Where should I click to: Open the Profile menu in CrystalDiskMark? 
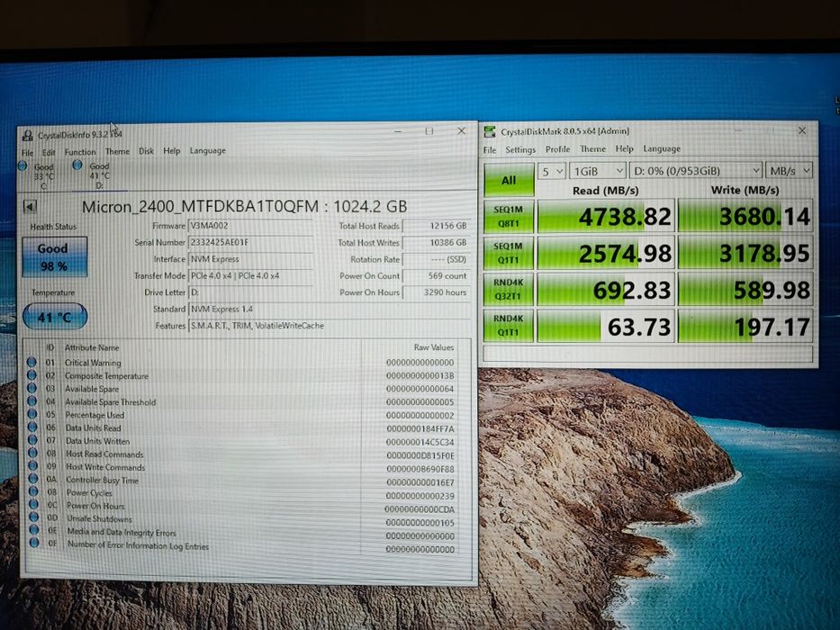coord(557,148)
